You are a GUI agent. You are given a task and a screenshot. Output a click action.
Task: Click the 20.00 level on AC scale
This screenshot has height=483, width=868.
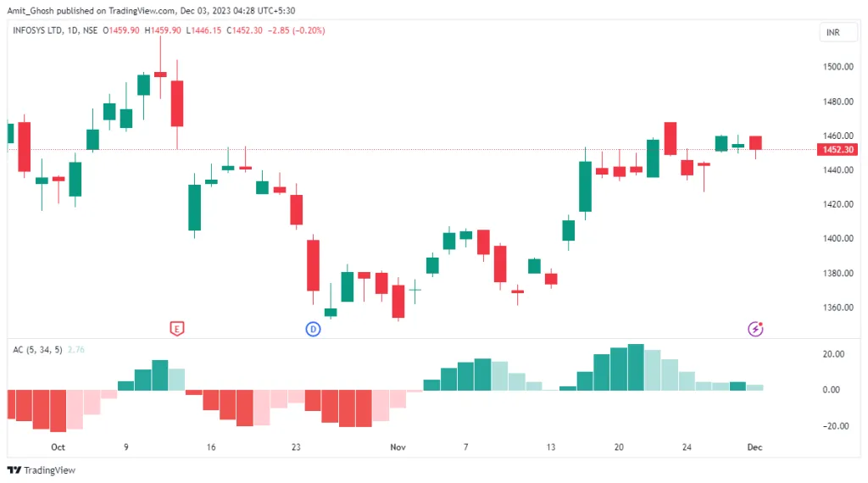point(835,355)
